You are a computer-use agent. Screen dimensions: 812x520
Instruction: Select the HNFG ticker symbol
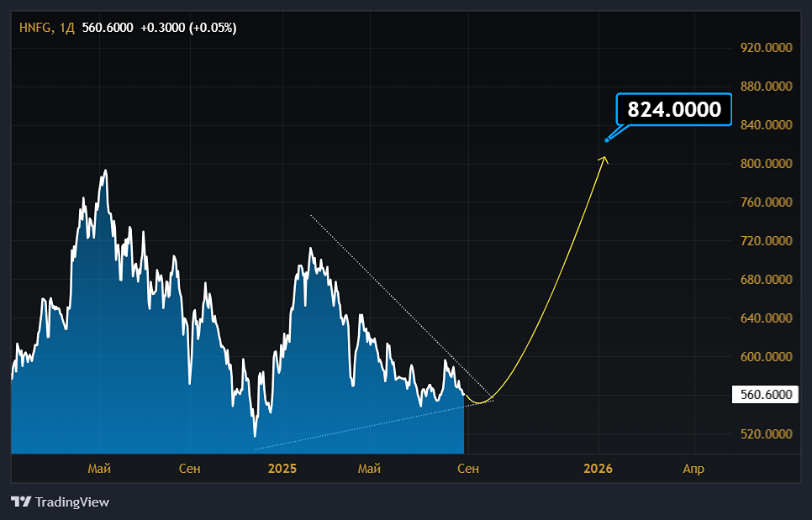(x=35, y=28)
